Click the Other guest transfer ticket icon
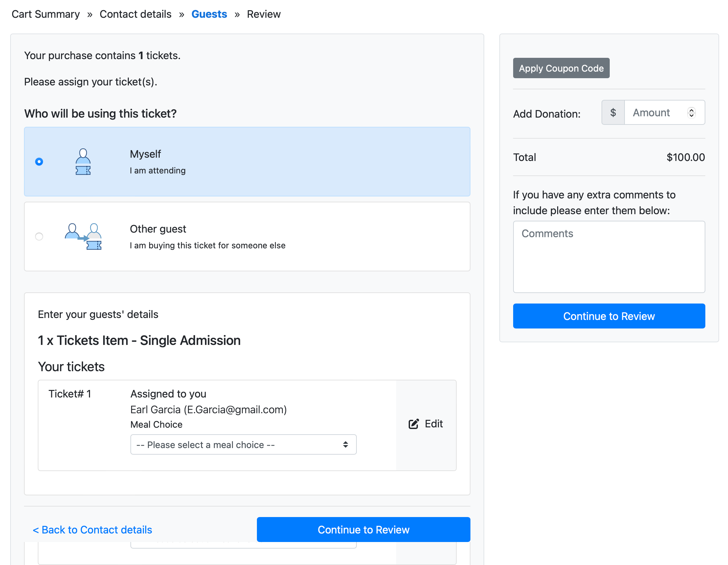Viewport: 728px width, 565px height. pyautogui.click(x=83, y=236)
